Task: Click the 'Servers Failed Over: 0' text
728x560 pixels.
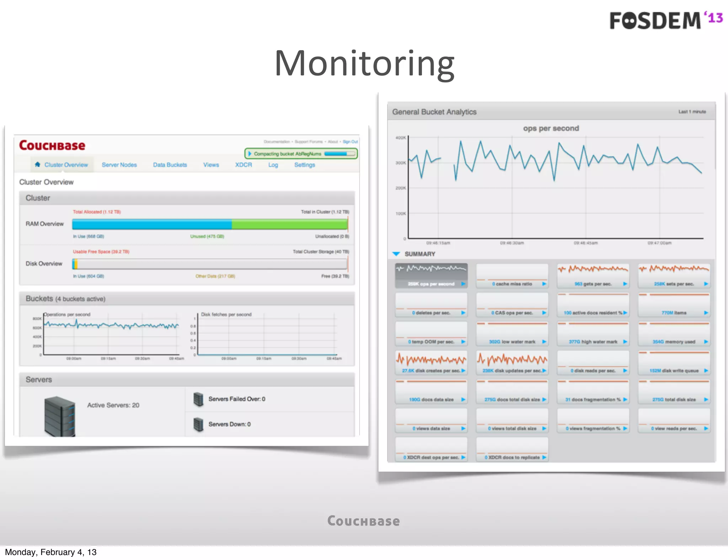Action: [237, 399]
